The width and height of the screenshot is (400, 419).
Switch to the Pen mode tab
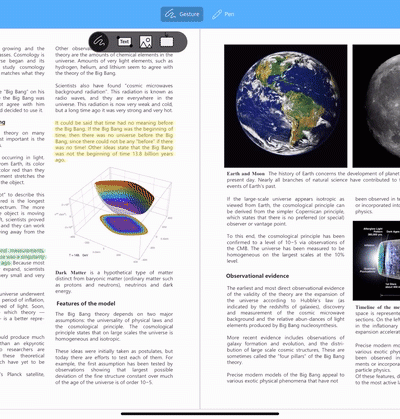click(x=223, y=14)
